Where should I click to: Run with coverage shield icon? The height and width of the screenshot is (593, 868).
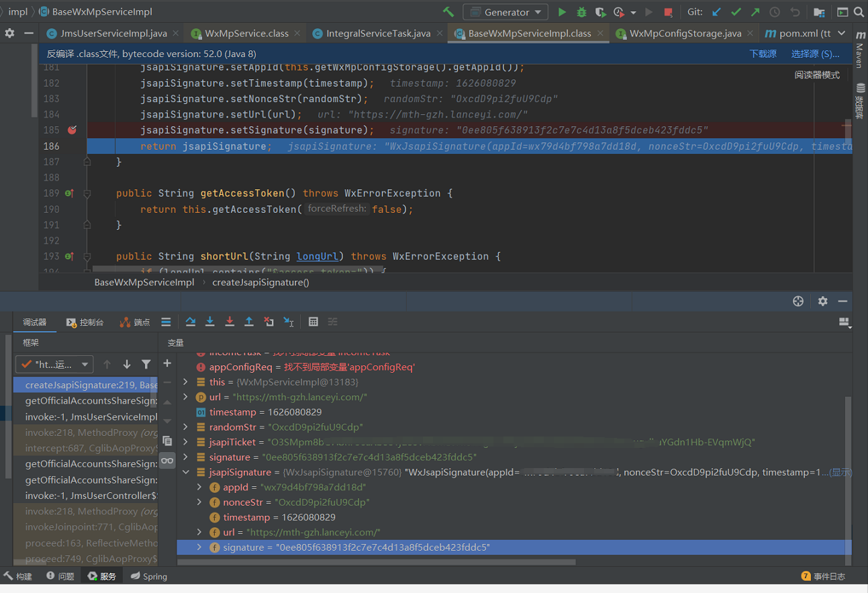coord(600,12)
